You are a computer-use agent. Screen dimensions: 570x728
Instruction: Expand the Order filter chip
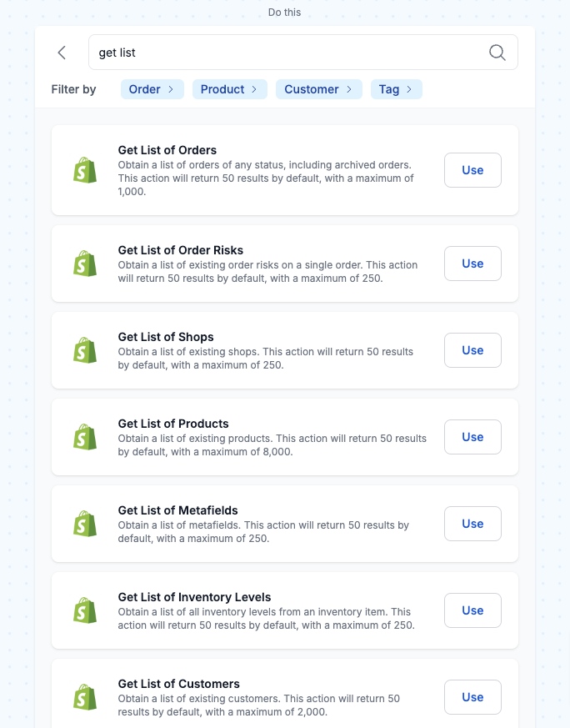tap(152, 89)
